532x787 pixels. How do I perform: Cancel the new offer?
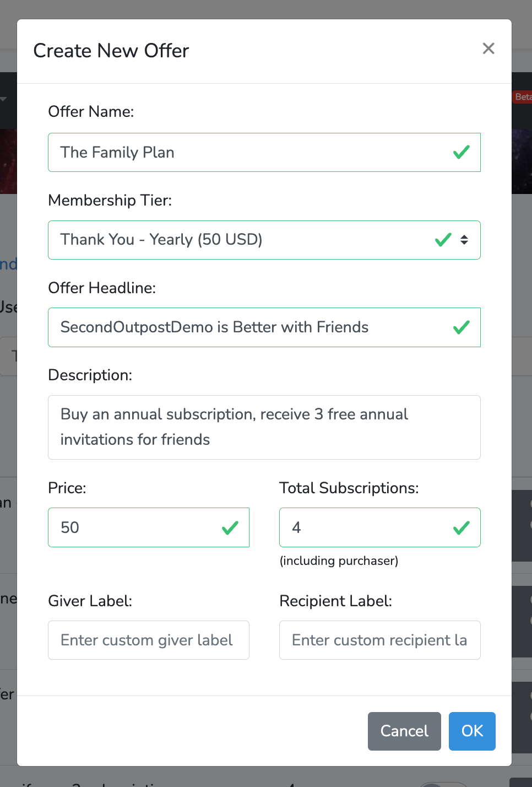pyautogui.click(x=404, y=731)
